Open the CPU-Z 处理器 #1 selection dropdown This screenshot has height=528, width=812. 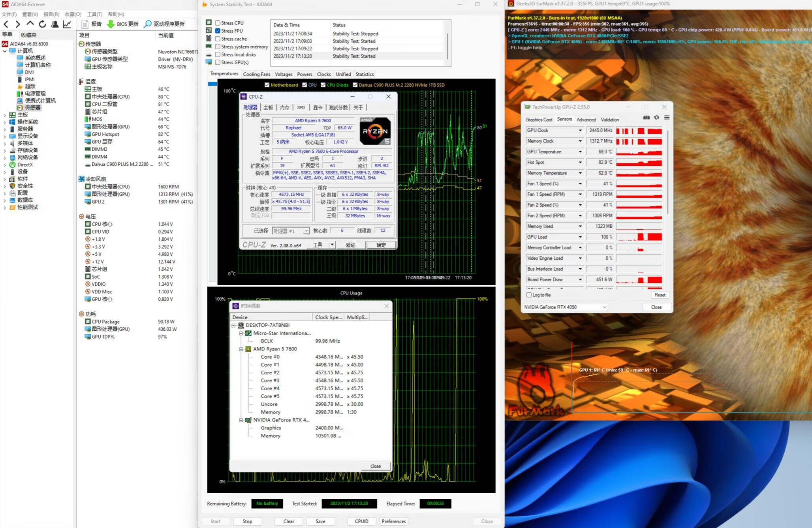tap(291, 231)
